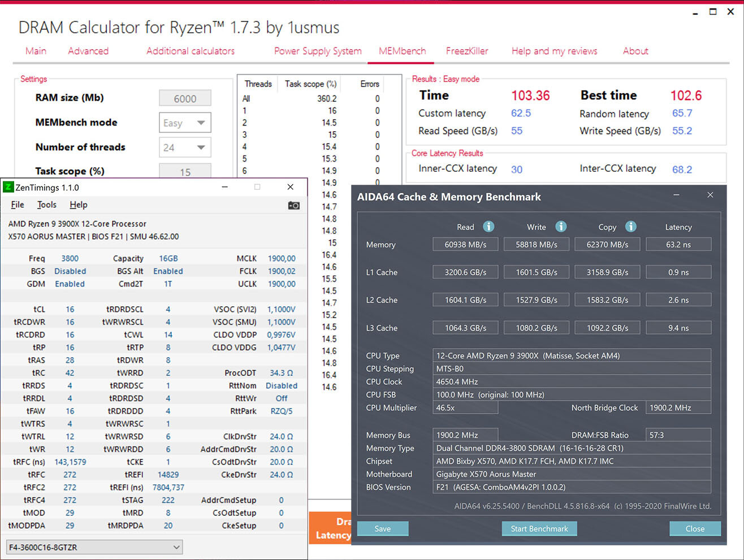Click the L3 Cache Copy 1092.2 GB/s value

pos(608,328)
